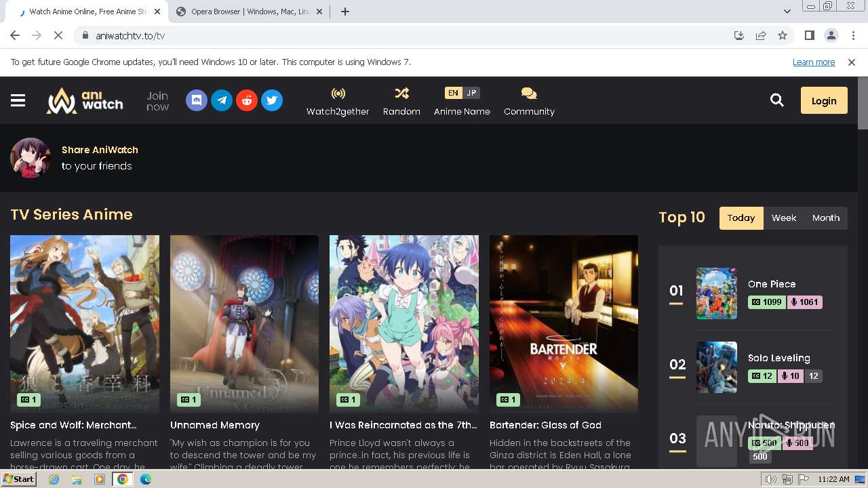Open Watch2gether
This screenshot has width=868, height=488.
pos(338,102)
